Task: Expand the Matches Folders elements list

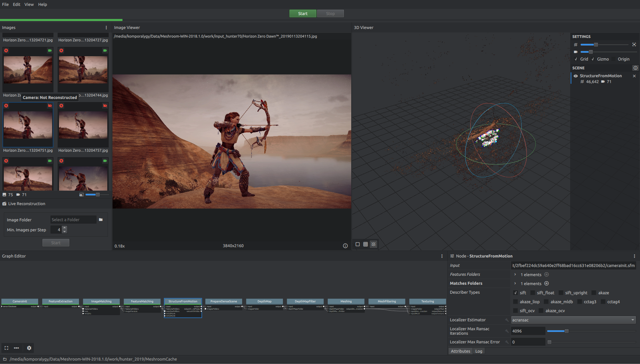Action: (515, 284)
